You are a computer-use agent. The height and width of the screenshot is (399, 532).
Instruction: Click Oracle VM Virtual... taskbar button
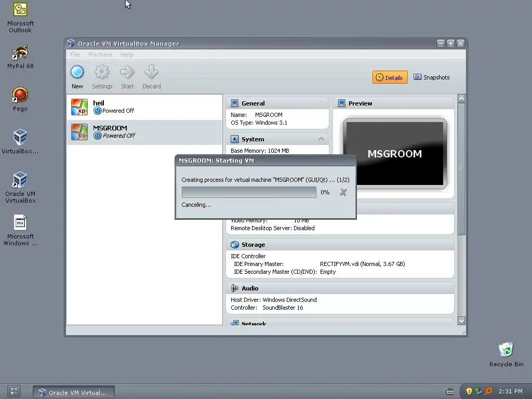(x=74, y=392)
